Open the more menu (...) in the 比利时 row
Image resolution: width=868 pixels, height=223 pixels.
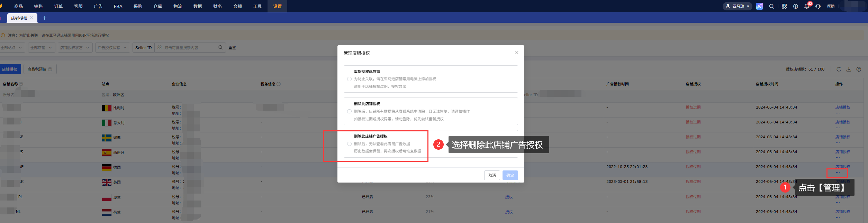pos(838,113)
